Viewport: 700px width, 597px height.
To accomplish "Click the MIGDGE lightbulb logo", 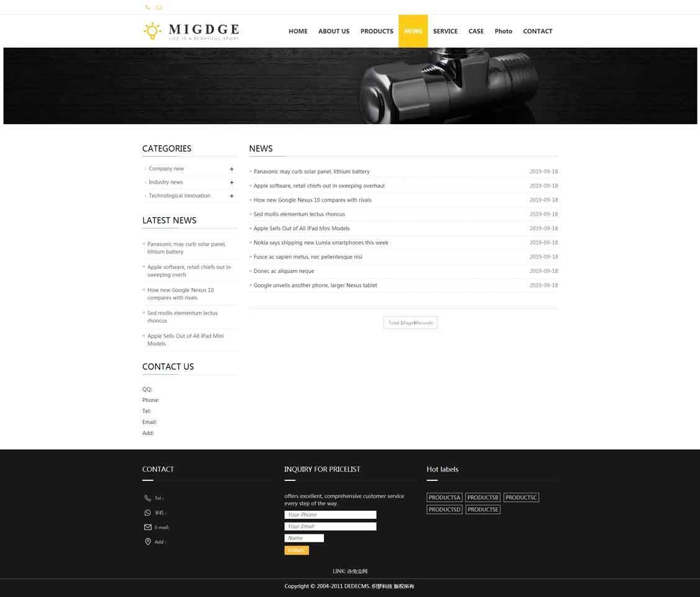I will (x=191, y=31).
